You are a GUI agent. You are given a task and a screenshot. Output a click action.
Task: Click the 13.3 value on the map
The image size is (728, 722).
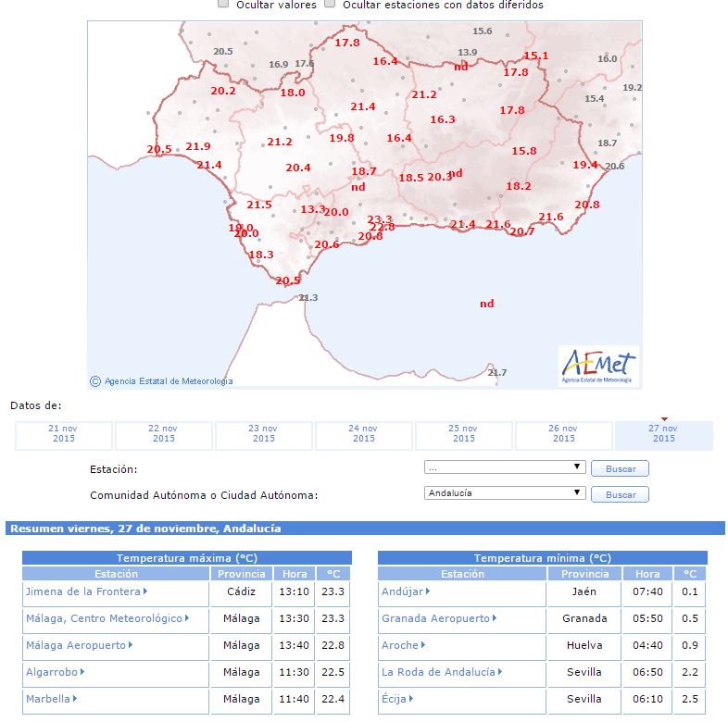[312, 209]
